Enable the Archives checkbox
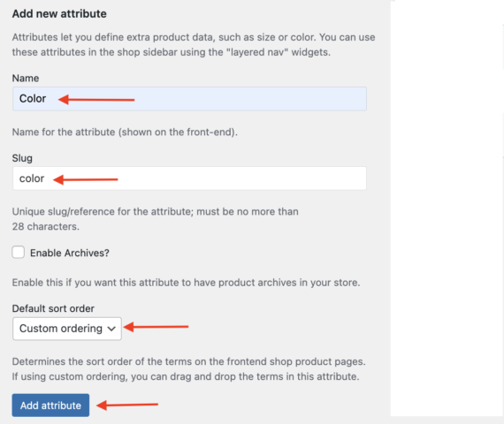The image size is (504, 424). [19, 252]
